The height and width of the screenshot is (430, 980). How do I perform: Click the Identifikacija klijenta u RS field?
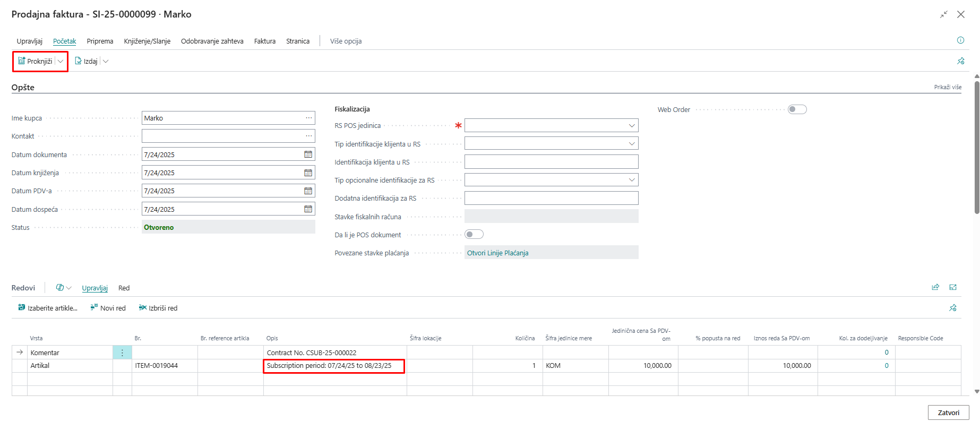pos(551,162)
